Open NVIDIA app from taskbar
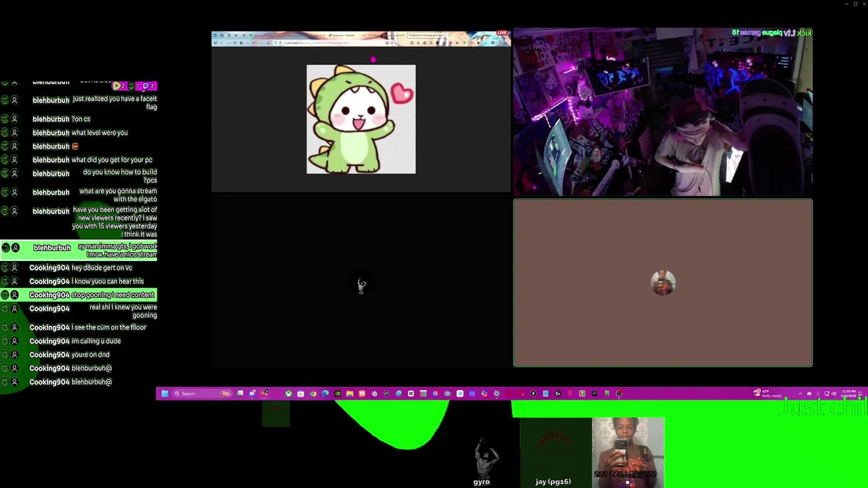 pyautogui.click(x=338, y=393)
